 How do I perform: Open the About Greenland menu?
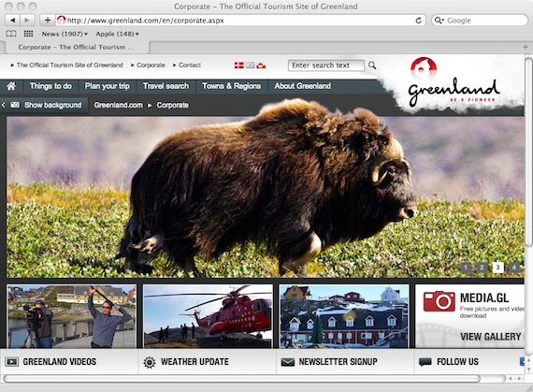303,86
